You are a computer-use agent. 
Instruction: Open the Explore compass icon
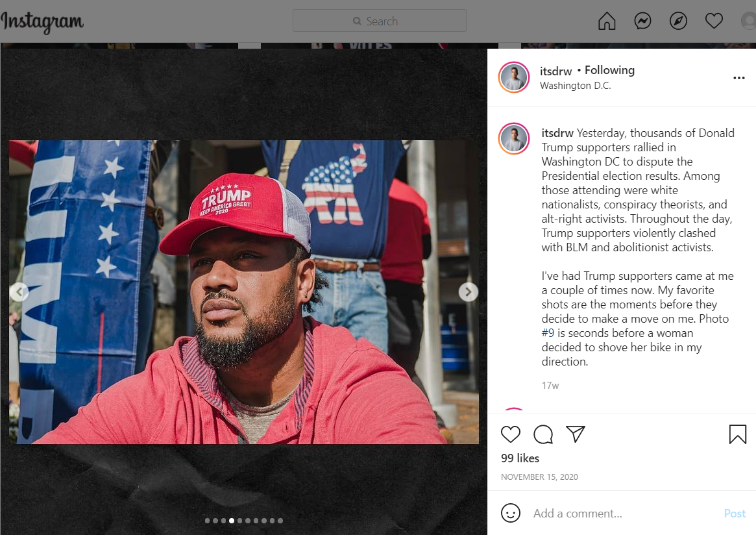(x=678, y=21)
